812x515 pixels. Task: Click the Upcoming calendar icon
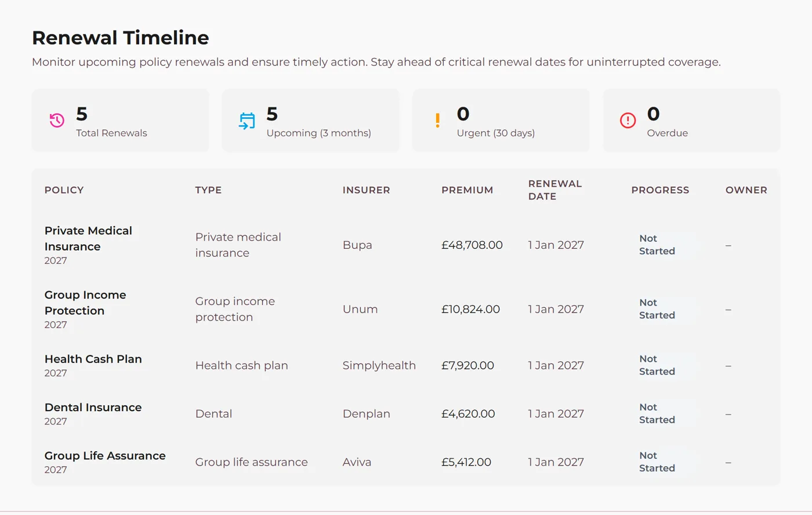(x=247, y=121)
